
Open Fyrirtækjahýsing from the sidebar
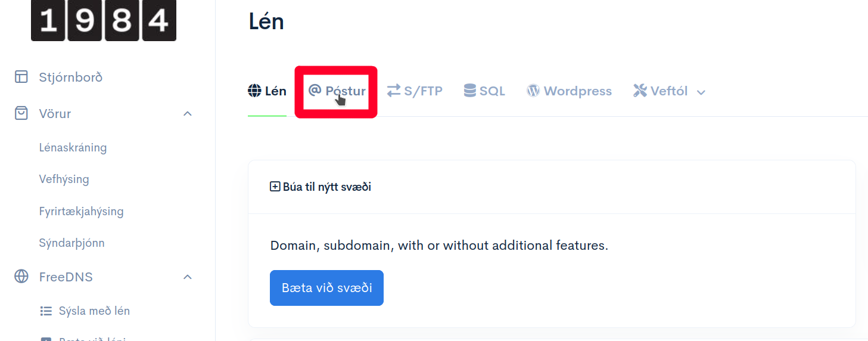tap(81, 211)
